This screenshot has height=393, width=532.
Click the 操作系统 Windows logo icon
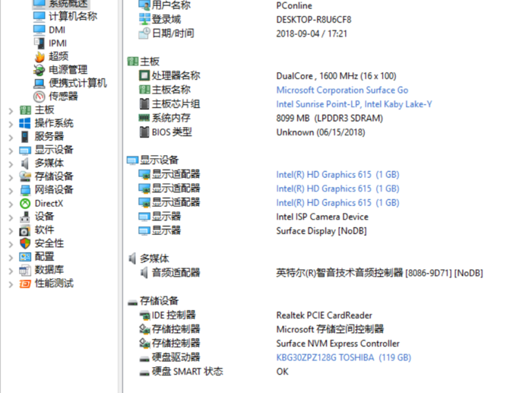click(x=25, y=123)
